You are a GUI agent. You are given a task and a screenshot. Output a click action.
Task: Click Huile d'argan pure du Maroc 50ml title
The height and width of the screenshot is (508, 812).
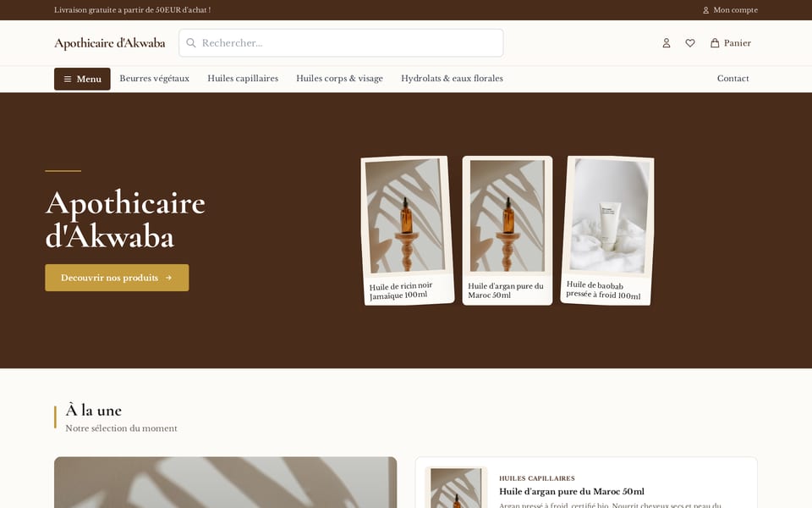(x=572, y=491)
